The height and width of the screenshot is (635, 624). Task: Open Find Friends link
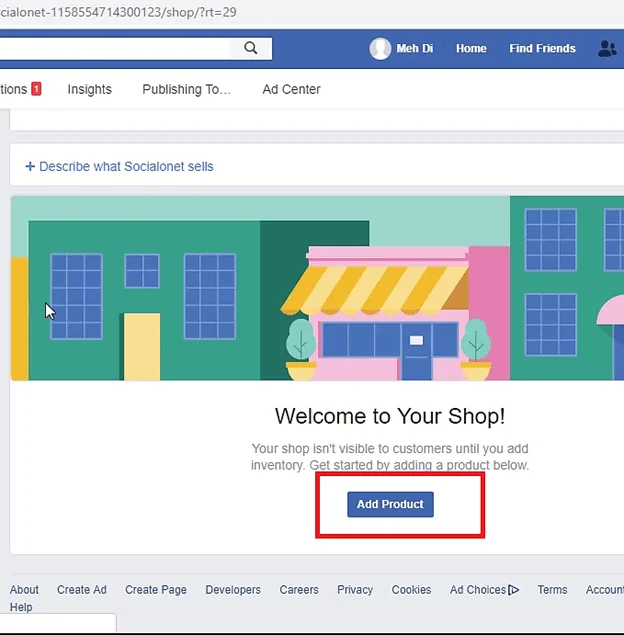coord(542,48)
